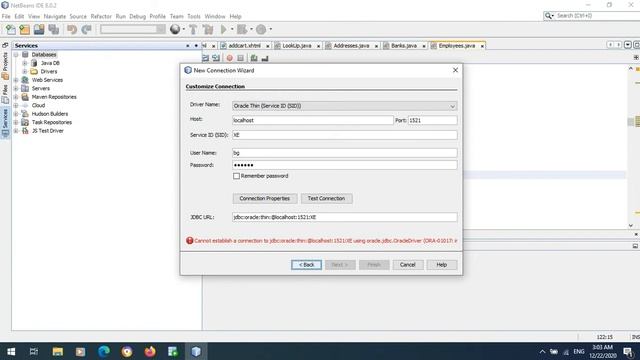Viewport: 640px width, 360px height.
Task: Open the File menu
Action: click(x=6, y=16)
